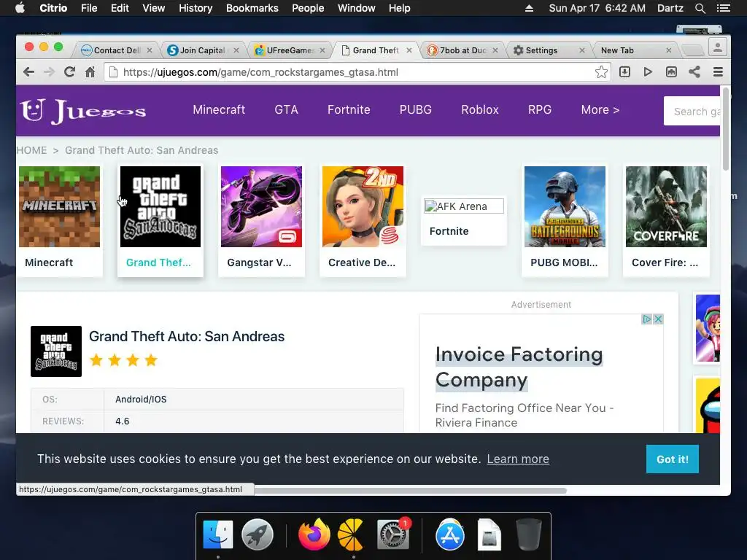The image size is (747, 560).
Task: Click the eject icon in the menu bar
Action: [x=529, y=8]
